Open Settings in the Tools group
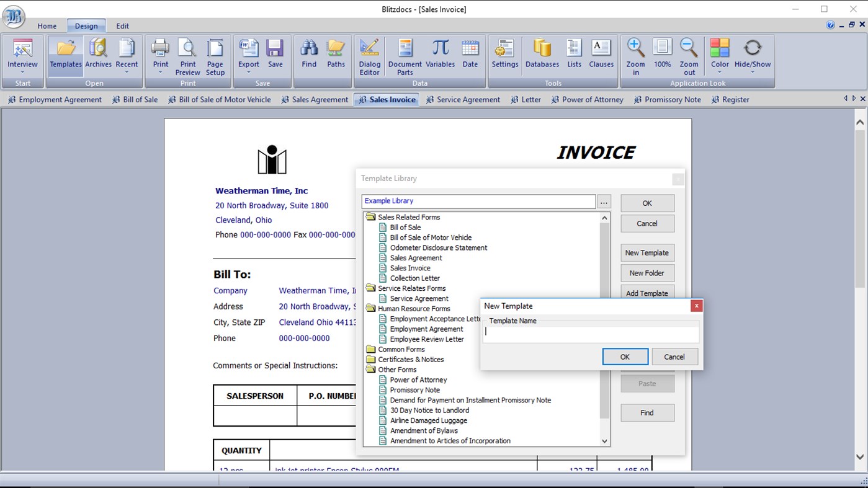The image size is (868, 488). (504, 56)
